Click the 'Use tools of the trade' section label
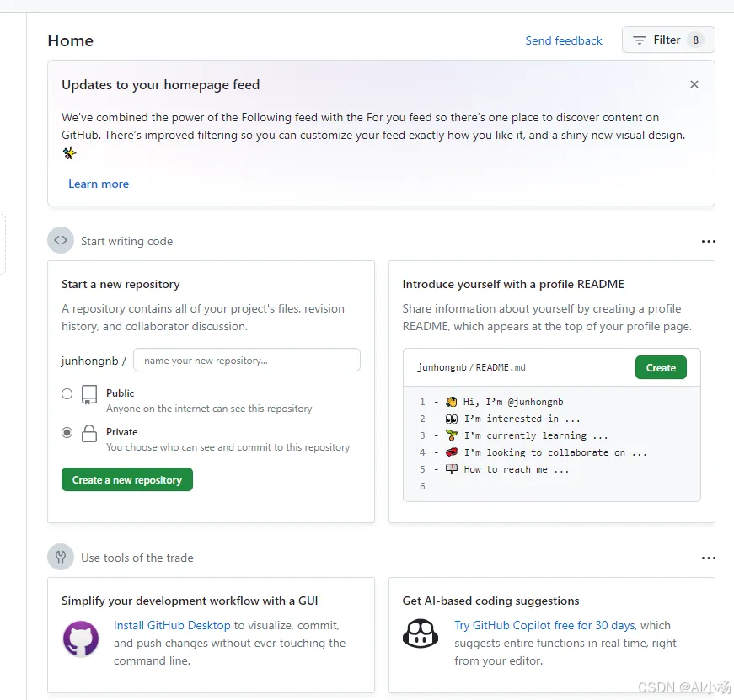The height and width of the screenshot is (700, 734). click(x=137, y=558)
